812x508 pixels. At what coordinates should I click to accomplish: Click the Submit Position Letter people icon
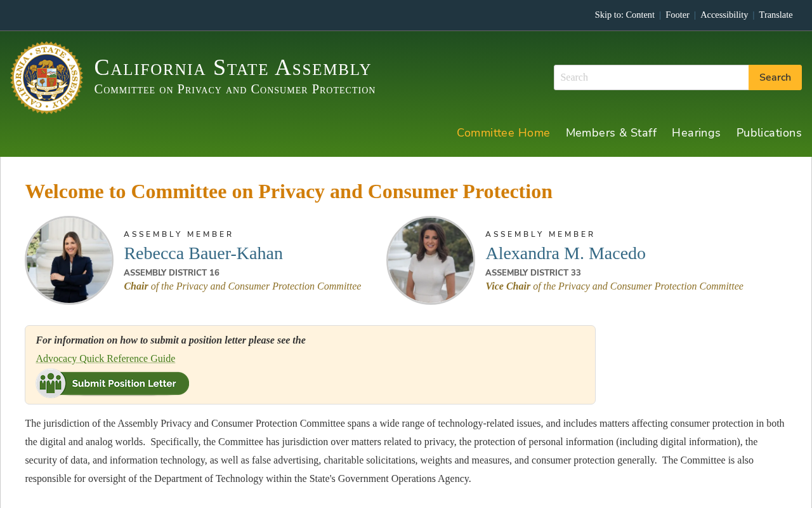click(x=51, y=384)
